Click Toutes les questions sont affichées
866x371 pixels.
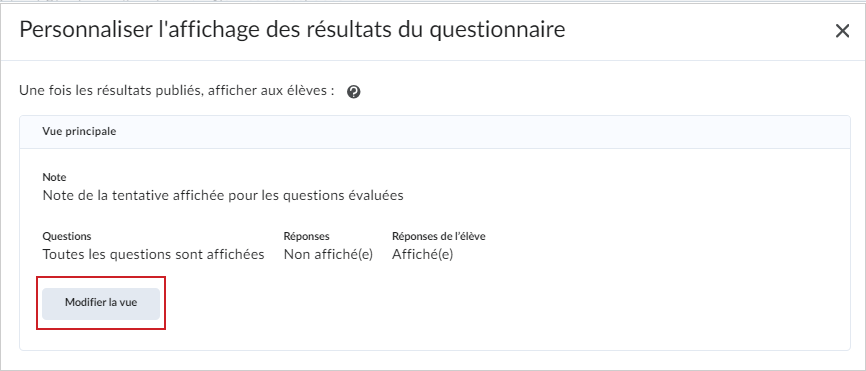pos(154,255)
